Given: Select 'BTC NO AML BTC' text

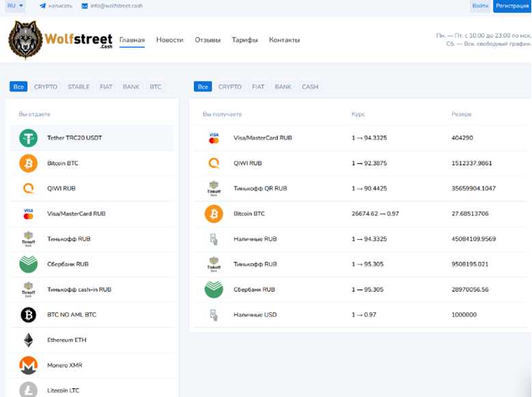Looking at the screenshot, I should pos(72,315).
